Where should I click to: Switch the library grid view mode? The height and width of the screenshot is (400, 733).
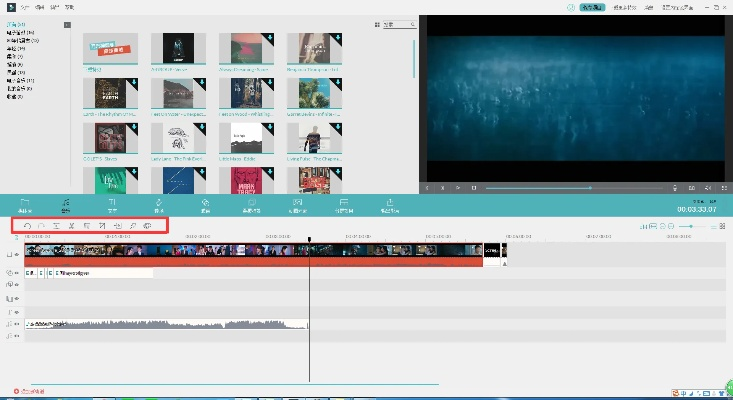(x=376, y=24)
